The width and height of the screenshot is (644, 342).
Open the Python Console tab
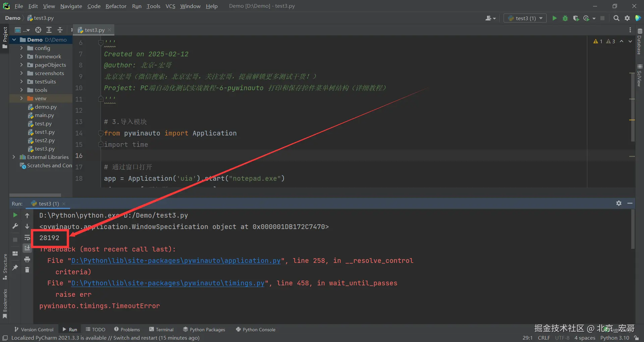point(256,330)
